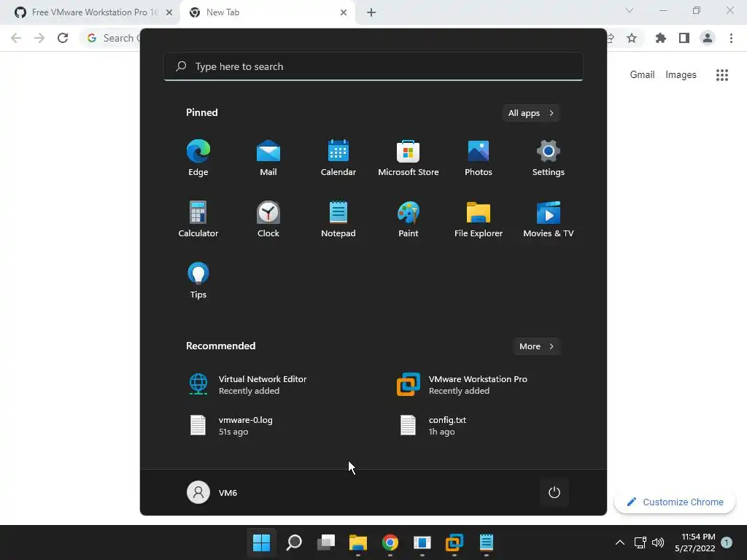Viewport: 747px width, 560px height.
Task: Click the Customize Chrome button
Action: coord(675,502)
